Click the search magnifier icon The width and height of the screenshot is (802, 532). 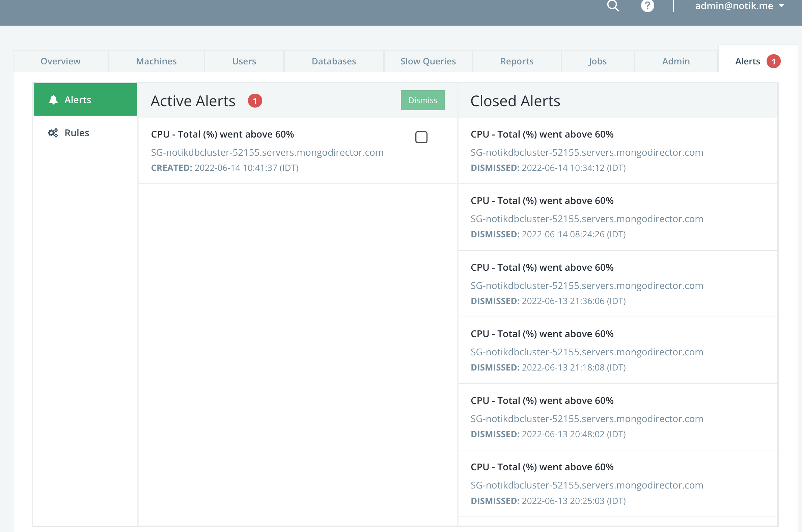[613, 6]
